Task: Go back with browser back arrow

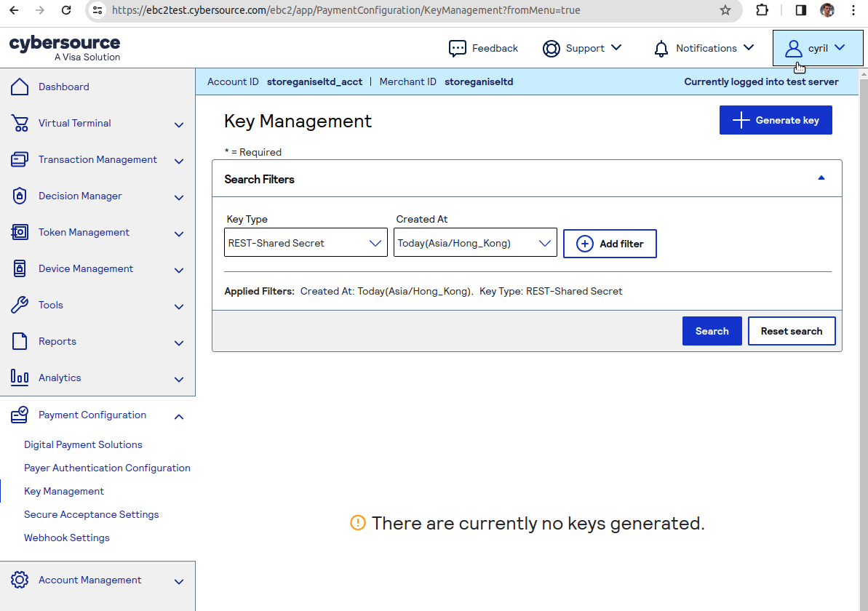Action: tap(15, 10)
